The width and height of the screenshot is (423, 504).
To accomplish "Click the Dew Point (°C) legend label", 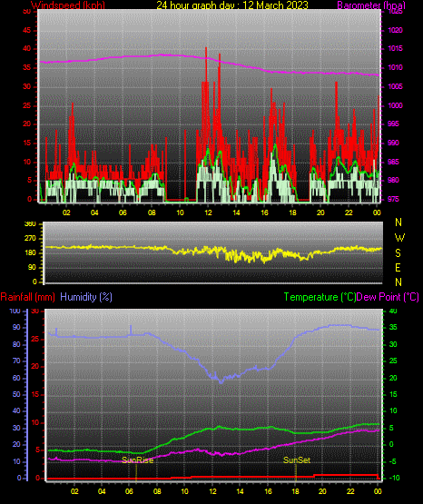I will pyautogui.click(x=388, y=297).
